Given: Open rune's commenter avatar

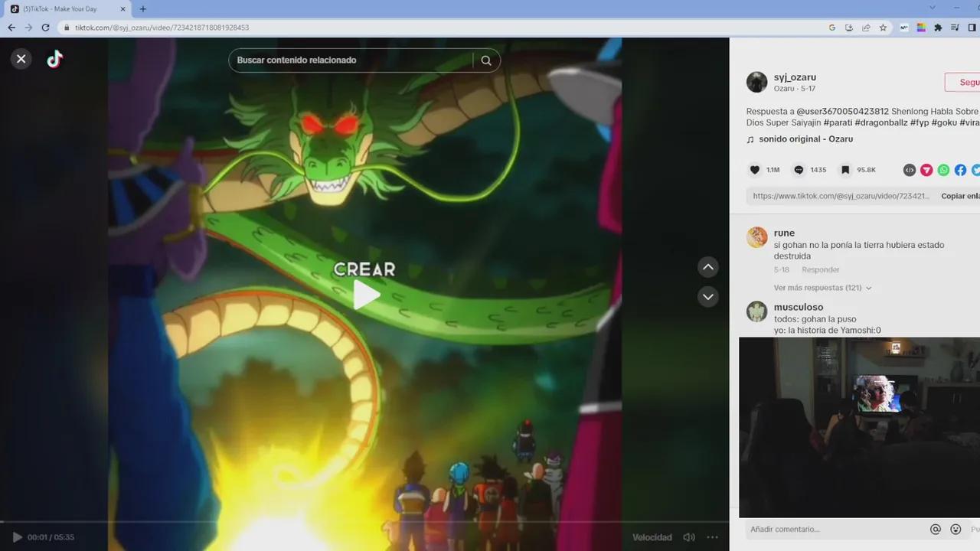Looking at the screenshot, I should [757, 237].
